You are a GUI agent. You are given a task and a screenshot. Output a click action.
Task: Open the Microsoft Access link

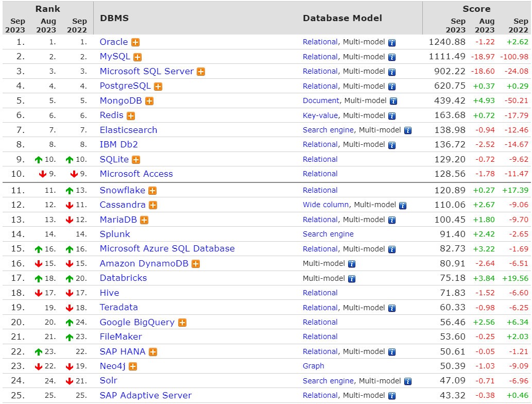(x=136, y=174)
